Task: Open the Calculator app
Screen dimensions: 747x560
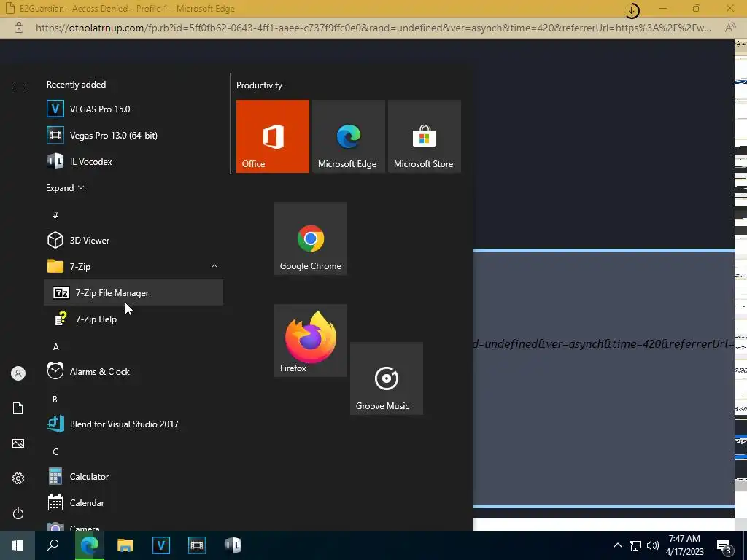Action: click(x=133, y=476)
